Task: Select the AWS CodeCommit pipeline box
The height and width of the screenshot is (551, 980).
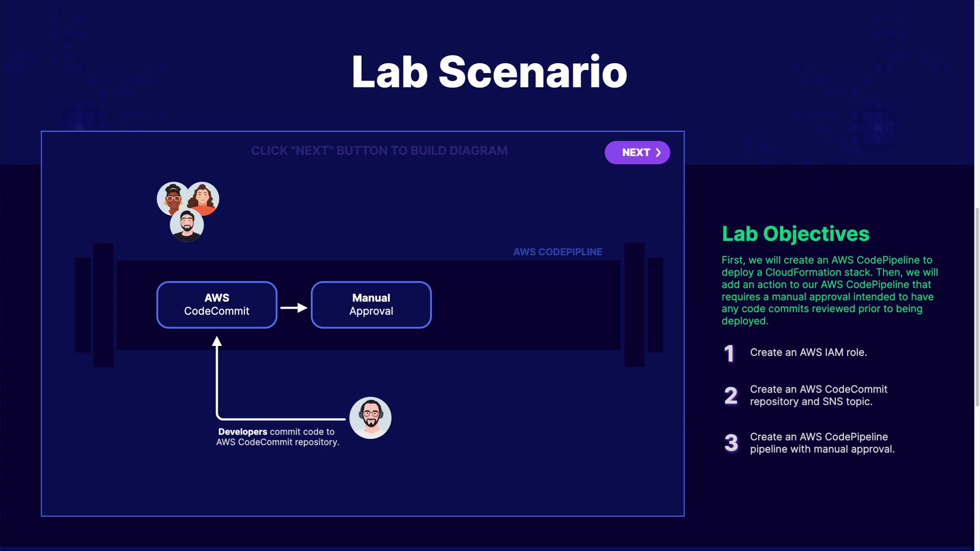Action: coord(217,305)
